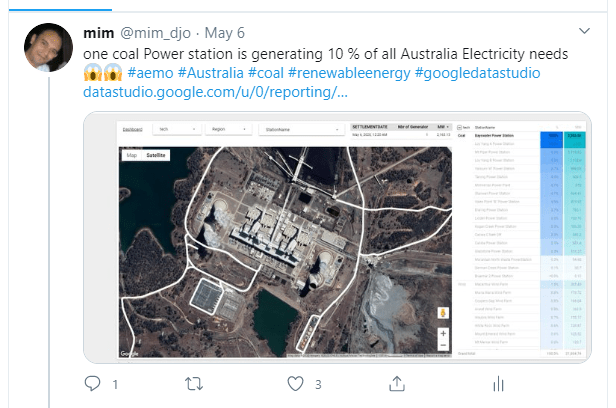Switch map to Map view
Screen dimensions: 616x408
131,156
